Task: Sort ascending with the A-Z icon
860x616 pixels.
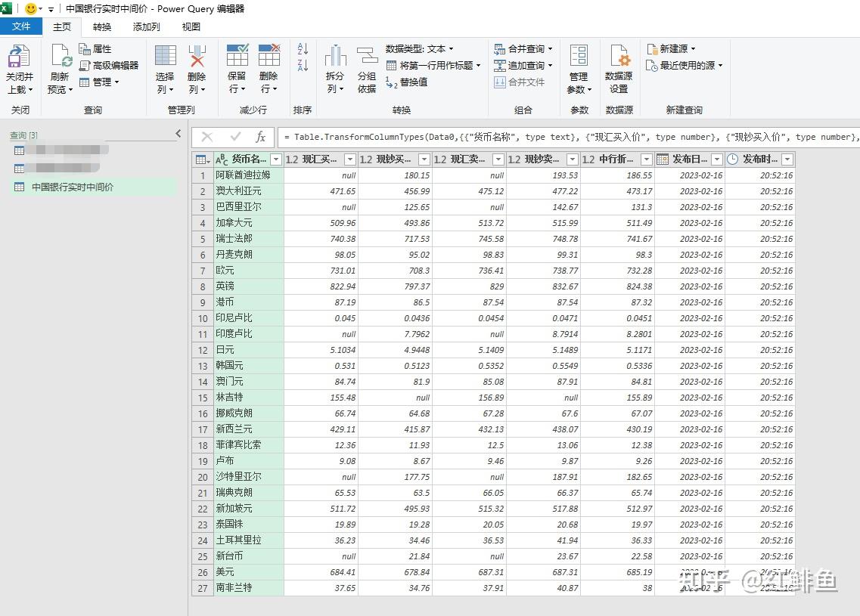Action: click(303, 49)
